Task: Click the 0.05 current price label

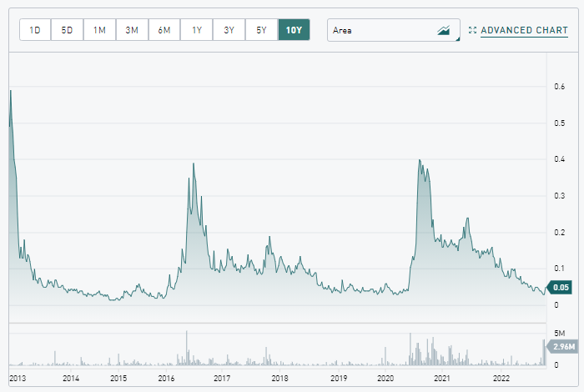Action: pyautogui.click(x=560, y=287)
